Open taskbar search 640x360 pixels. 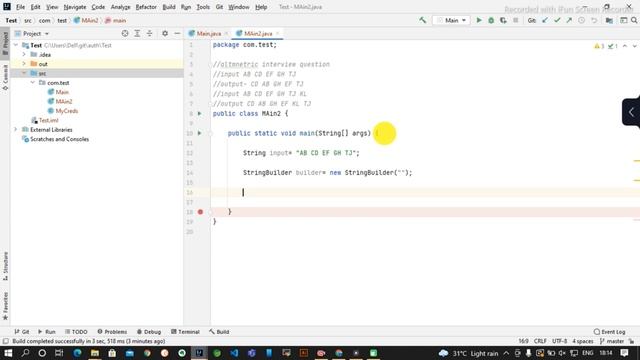click(25, 353)
